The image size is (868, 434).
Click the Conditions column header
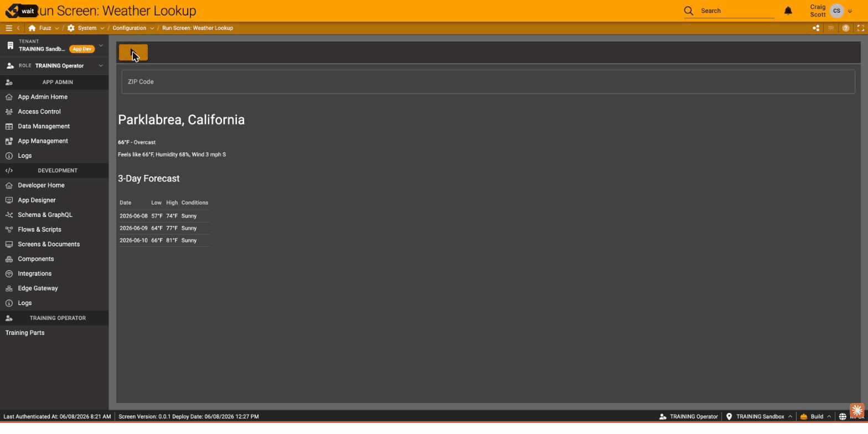click(x=195, y=203)
